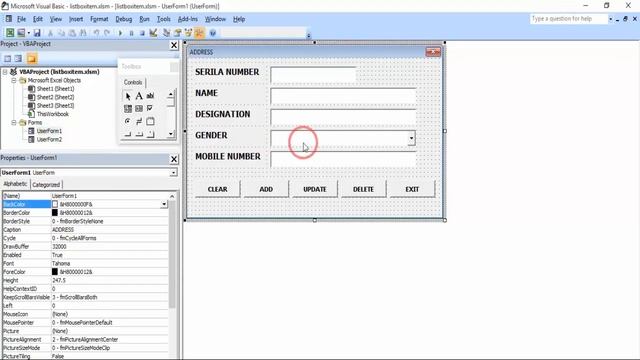Open the UserForm1 object selector dropdown

point(173,173)
